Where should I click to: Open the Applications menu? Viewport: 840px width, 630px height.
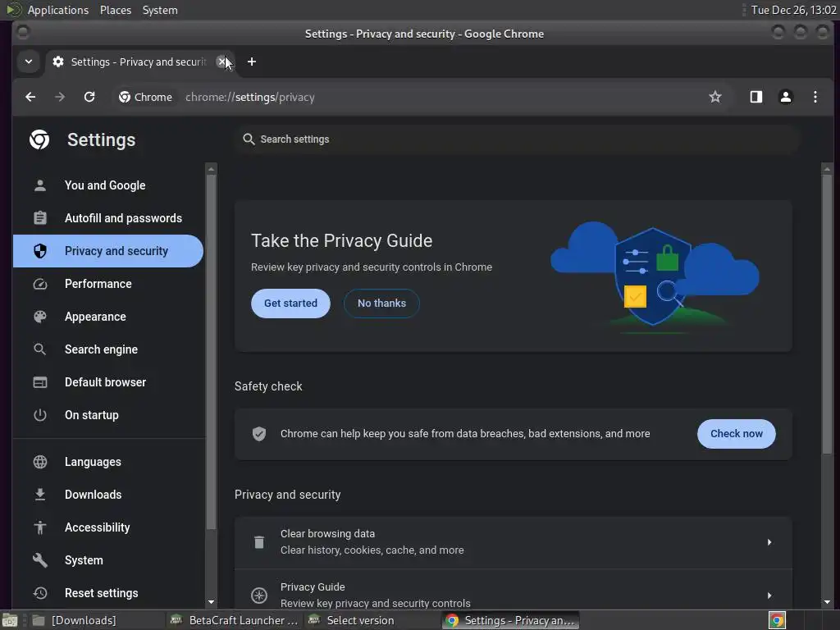click(x=58, y=10)
